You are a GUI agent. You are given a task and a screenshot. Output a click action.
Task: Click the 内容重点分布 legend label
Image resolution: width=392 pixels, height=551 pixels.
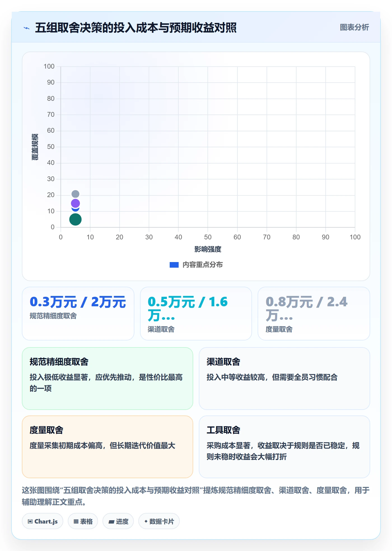point(202,265)
